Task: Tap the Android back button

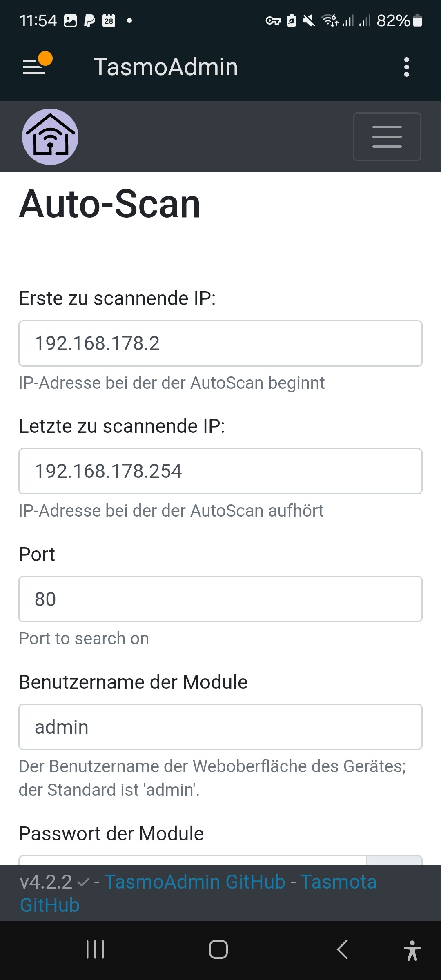Action: click(x=343, y=949)
